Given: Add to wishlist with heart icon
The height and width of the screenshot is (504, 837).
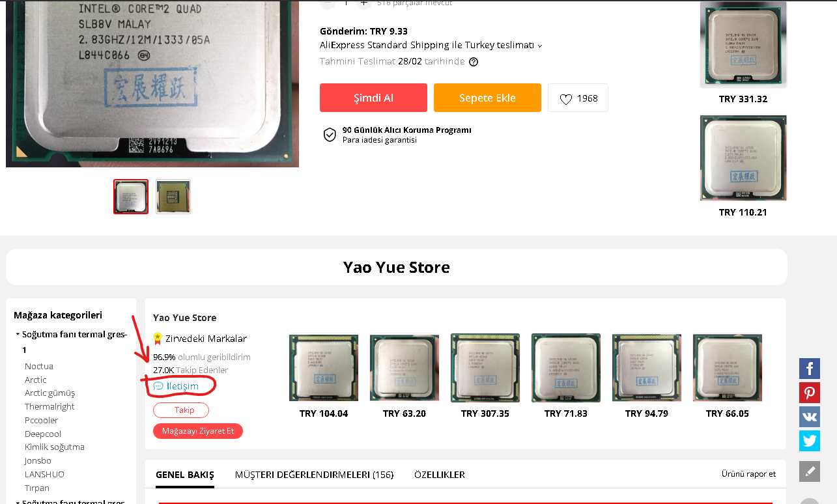Looking at the screenshot, I should (566, 99).
